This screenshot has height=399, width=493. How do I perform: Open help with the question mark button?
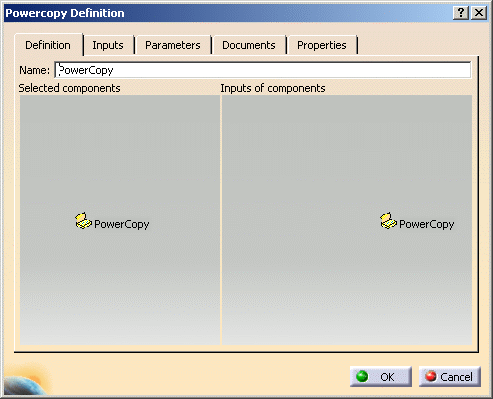tap(461, 13)
